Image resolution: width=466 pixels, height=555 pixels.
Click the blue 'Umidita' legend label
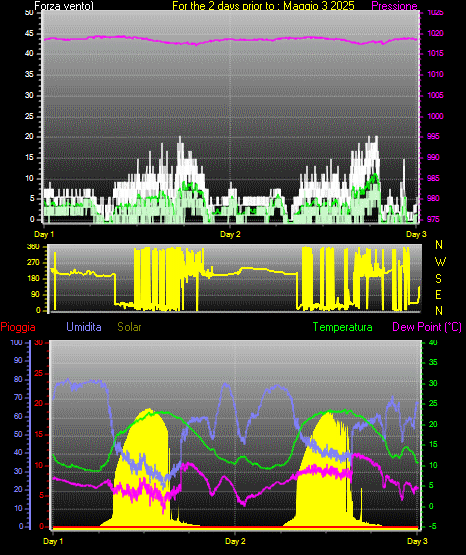(84, 327)
